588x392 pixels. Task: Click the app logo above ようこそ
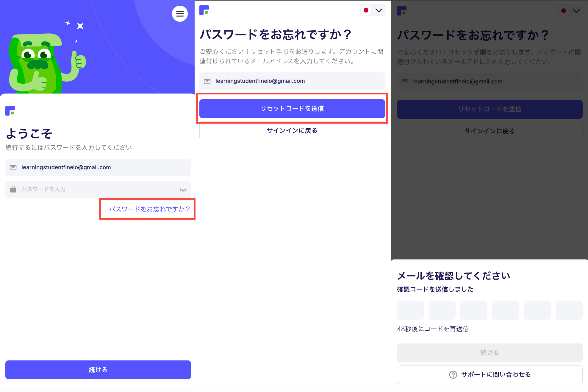point(10,111)
